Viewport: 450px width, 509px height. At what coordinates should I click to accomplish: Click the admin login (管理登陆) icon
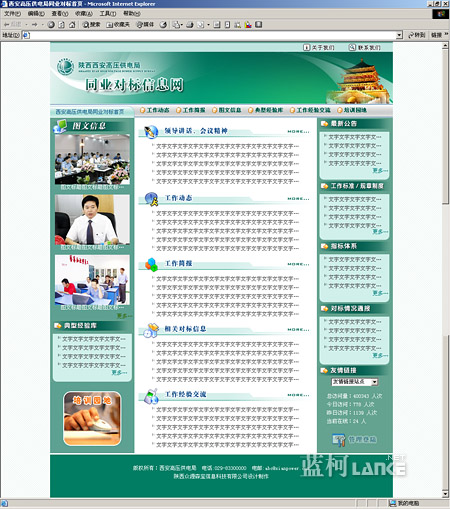[x=338, y=440]
